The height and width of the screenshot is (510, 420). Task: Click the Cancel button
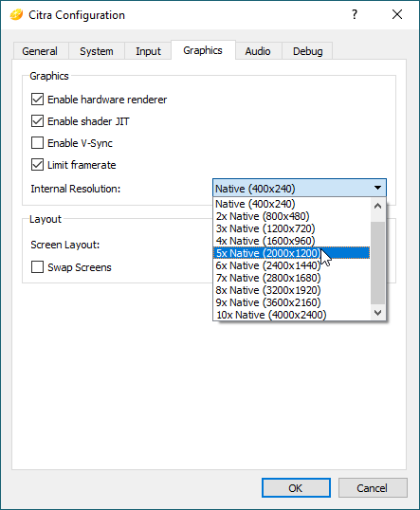pos(373,488)
